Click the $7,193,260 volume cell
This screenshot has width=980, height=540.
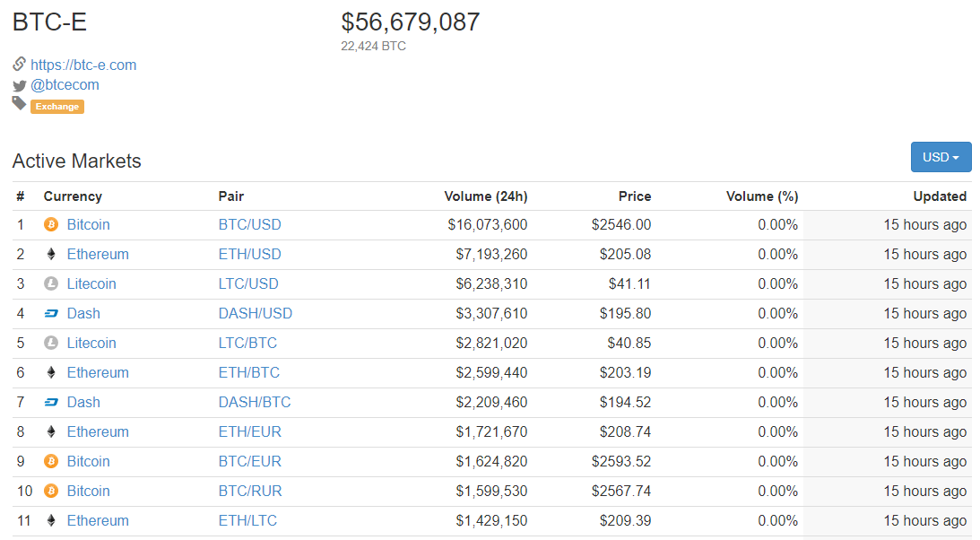coord(491,255)
